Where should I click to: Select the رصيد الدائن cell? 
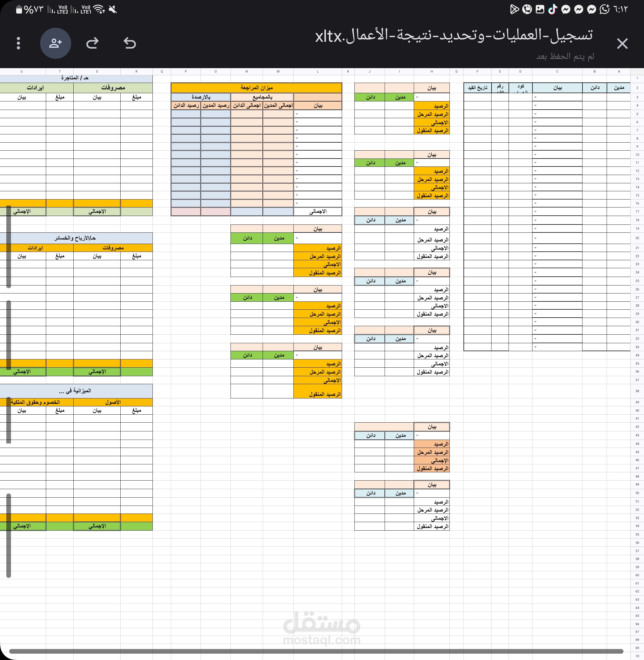point(186,106)
